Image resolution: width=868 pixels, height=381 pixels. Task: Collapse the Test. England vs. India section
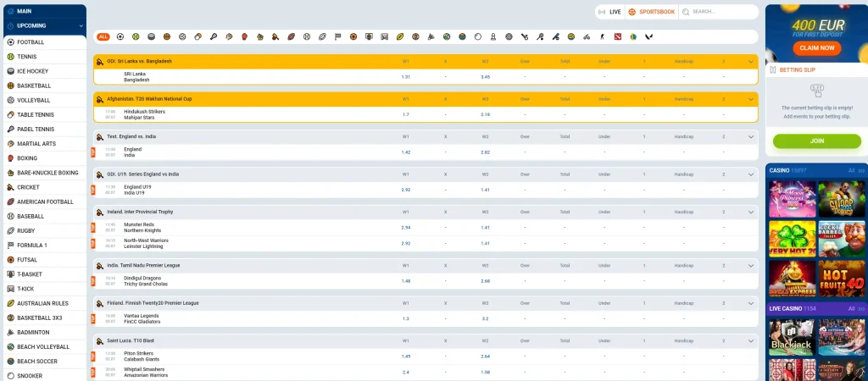pos(751,136)
